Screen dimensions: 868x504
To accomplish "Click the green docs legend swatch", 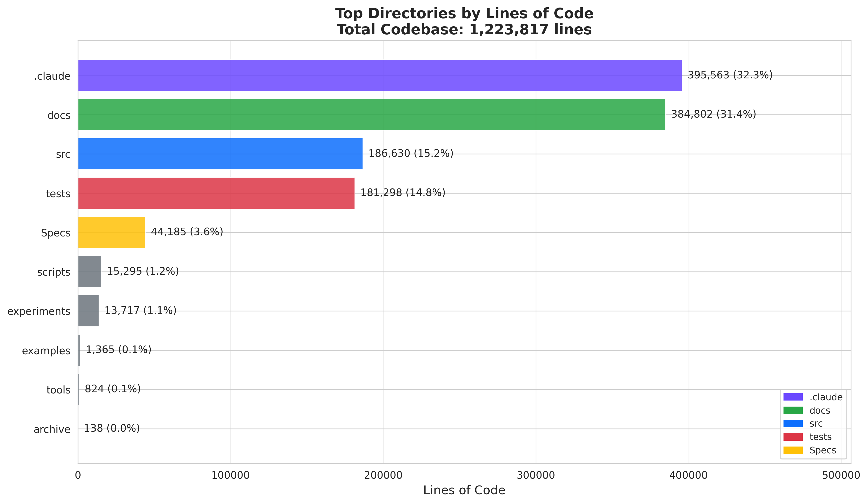I will click(x=793, y=411).
